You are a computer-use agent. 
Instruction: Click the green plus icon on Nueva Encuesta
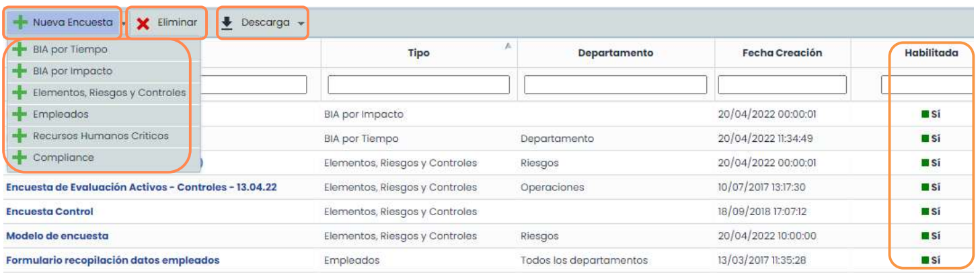pyautogui.click(x=21, y=23)
